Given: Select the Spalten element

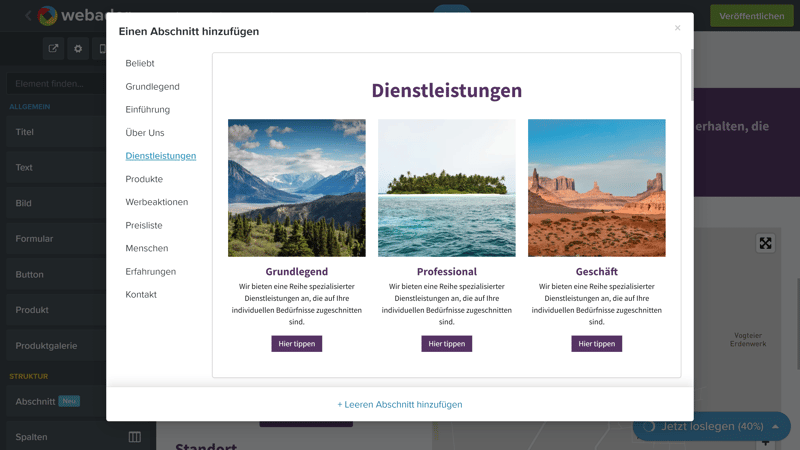Looking at the screenshot, I should click(x=77, y=437).
